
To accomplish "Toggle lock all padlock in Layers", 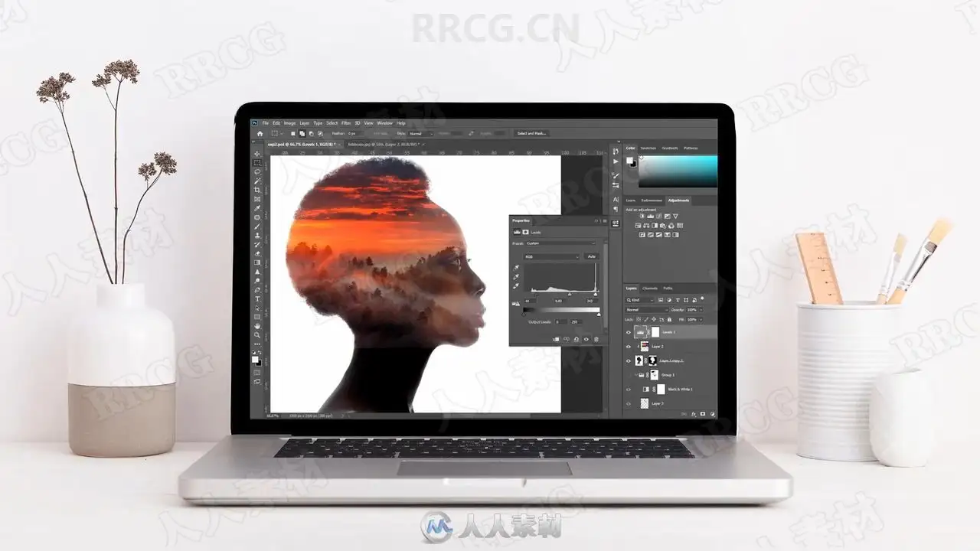I will (669, 319).
